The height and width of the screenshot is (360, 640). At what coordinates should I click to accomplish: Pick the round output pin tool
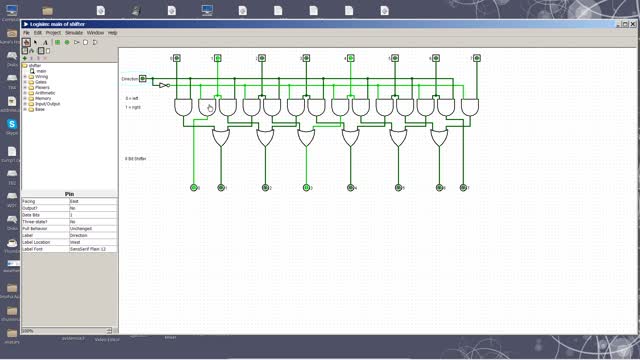(67, 42)
